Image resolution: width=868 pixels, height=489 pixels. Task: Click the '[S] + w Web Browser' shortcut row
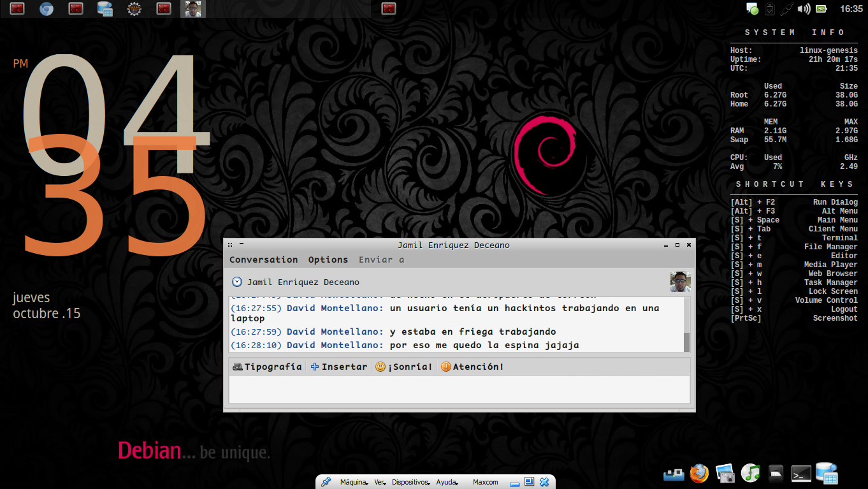click(794, 274)
